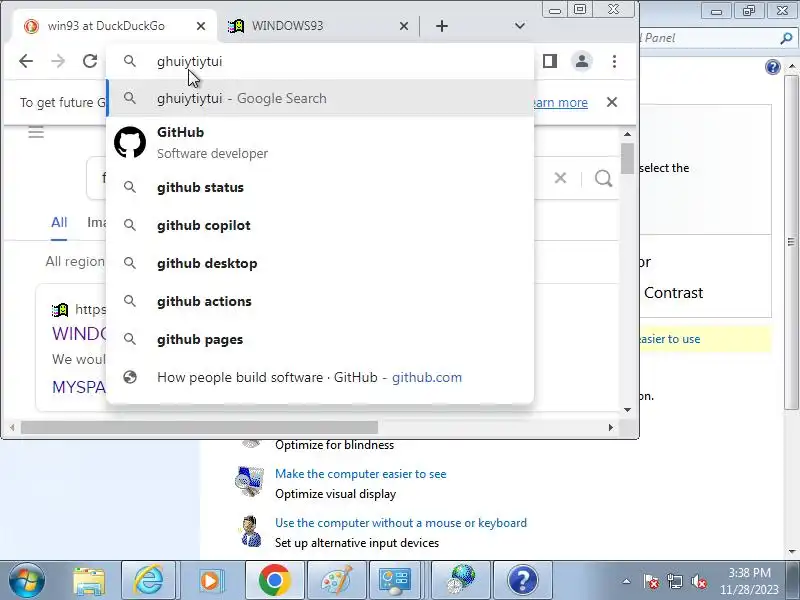This screenshot has width=800, height=600.
Task: Click the page's vertical scrollbar thumb
Action: point(628,158)
